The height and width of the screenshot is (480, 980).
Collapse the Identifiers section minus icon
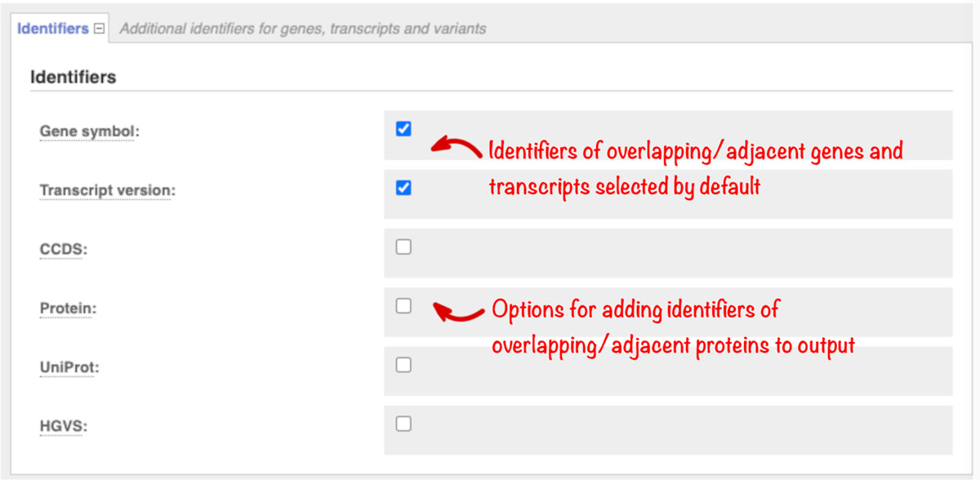(x=100, y=29)
